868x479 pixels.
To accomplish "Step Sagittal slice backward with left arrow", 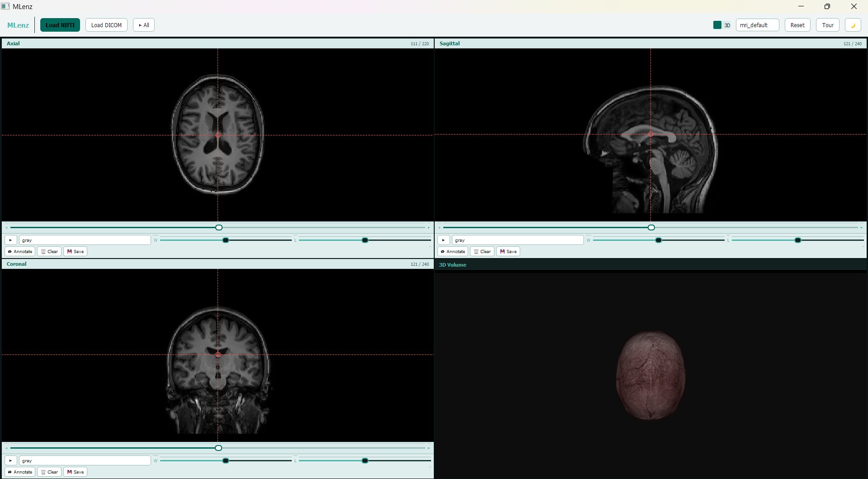I will pyautogui.click(x=439, y=227).
